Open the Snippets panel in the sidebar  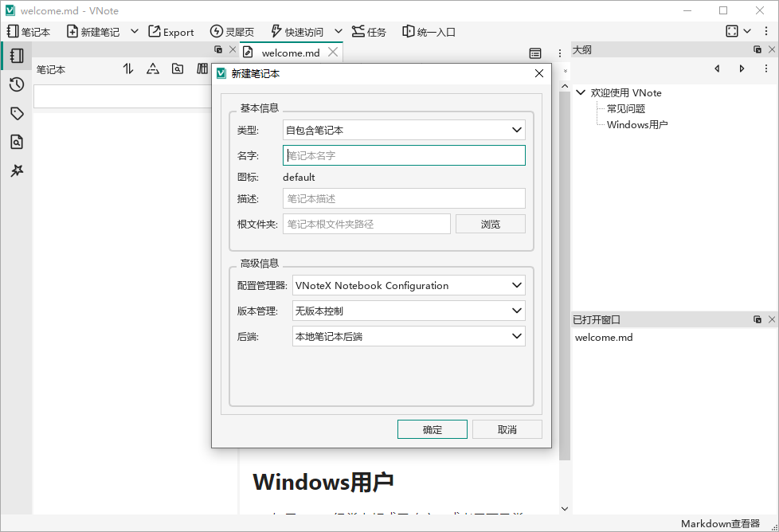pyautogui.click(x=16, y=170)
